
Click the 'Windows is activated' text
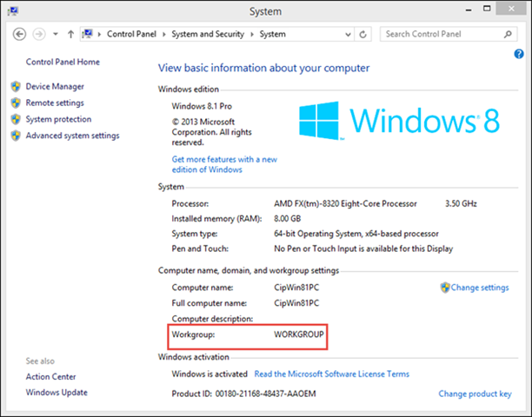coord(209,374)
